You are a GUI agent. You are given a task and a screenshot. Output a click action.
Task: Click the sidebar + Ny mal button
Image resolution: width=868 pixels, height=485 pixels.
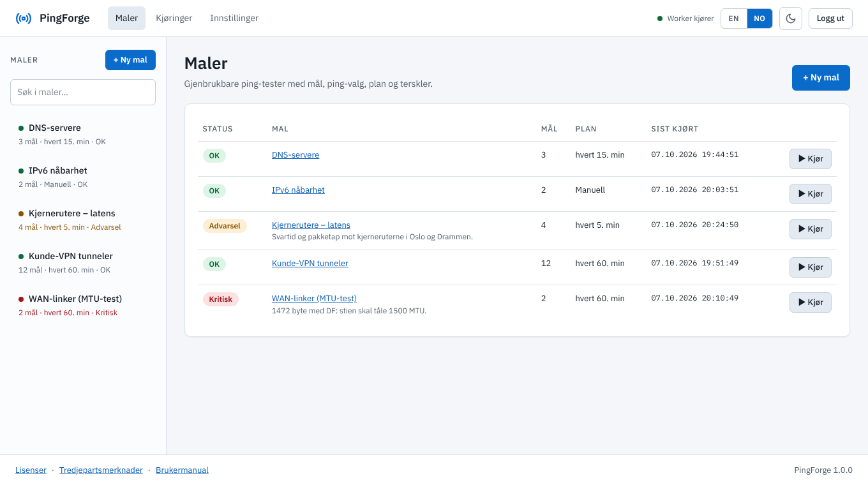click(x=130, y=60)
